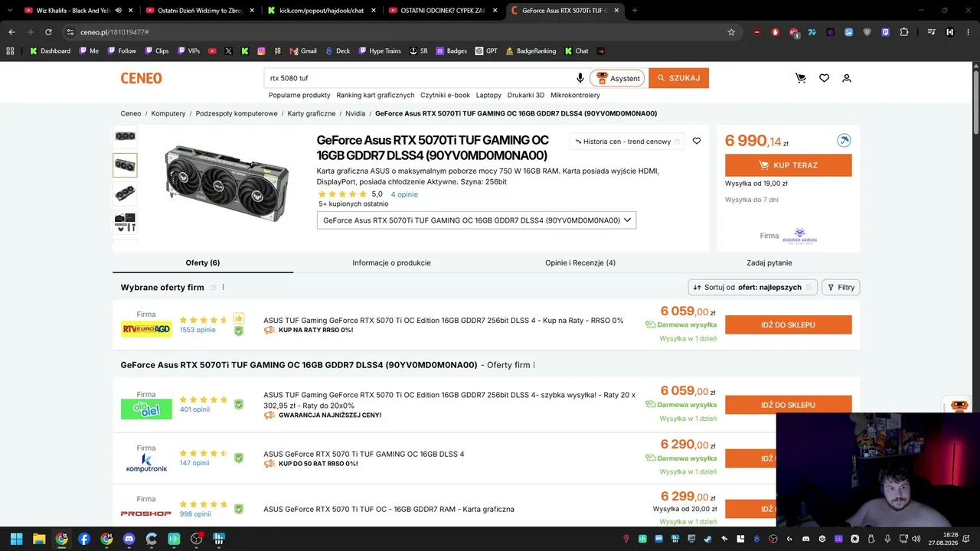Open the 'Hype Trains' bookmark
Image resolution: width=980 pixels, height=551 pixels.
pyautogui.click(x=380, y=51)
